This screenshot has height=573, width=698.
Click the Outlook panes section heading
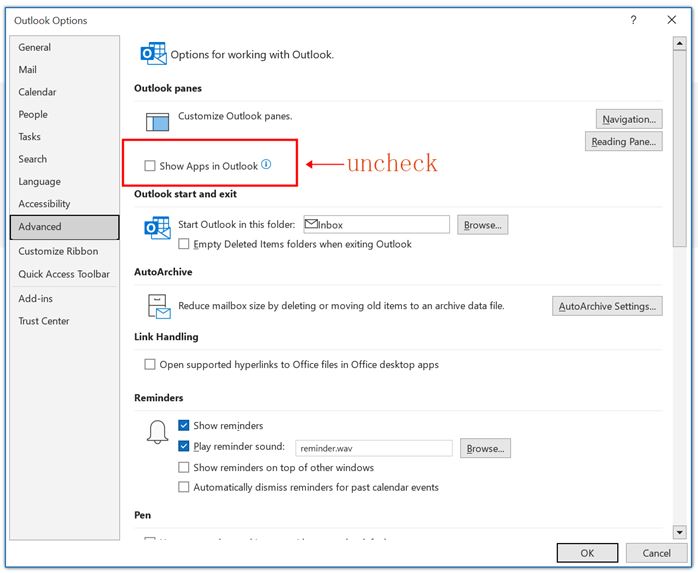[x=168, y=88]
